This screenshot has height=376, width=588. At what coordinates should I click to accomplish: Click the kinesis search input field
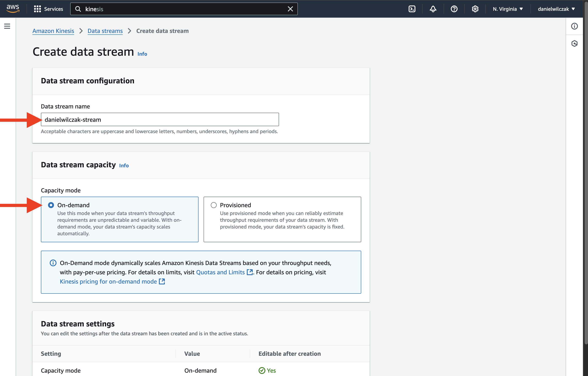point(184,9)
